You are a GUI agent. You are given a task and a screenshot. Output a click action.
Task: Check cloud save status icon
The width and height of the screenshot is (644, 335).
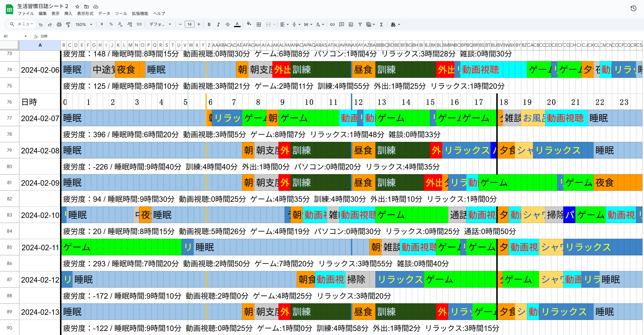click(96, 6)
